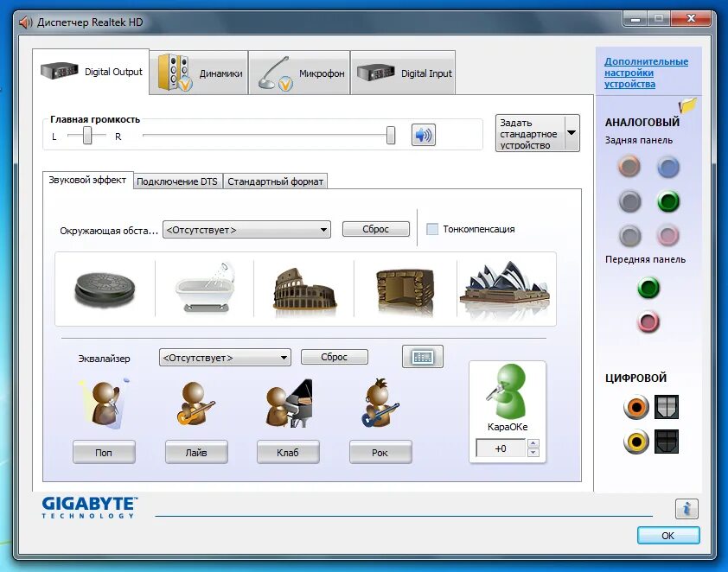Screen dimensions: 728x572
Task: Click the lower optical digital connector
Action: tap(667, 442)
